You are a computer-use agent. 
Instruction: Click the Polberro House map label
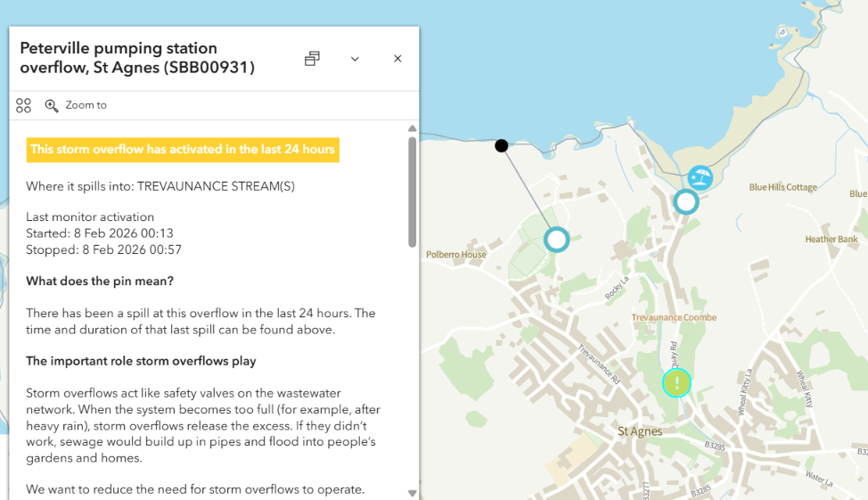(x=456, y=254)
